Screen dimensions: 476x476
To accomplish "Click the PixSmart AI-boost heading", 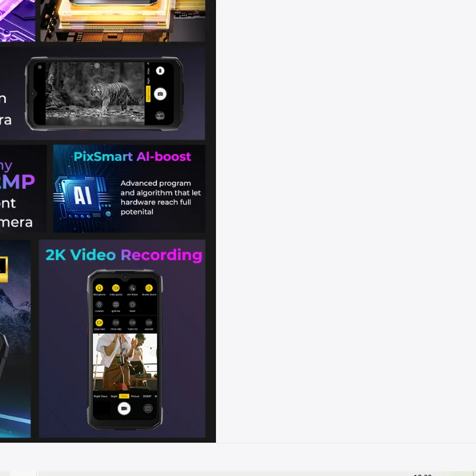I will (x=132, y=156).
